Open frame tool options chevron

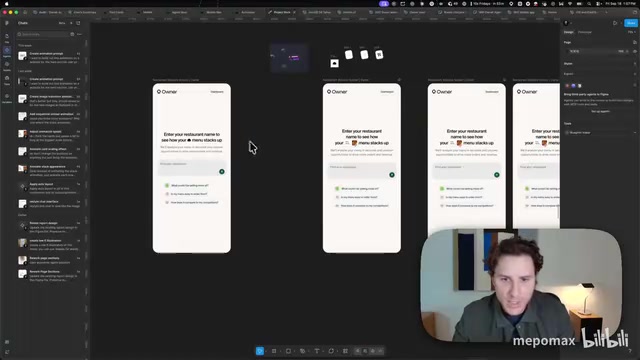coord(280,351)
